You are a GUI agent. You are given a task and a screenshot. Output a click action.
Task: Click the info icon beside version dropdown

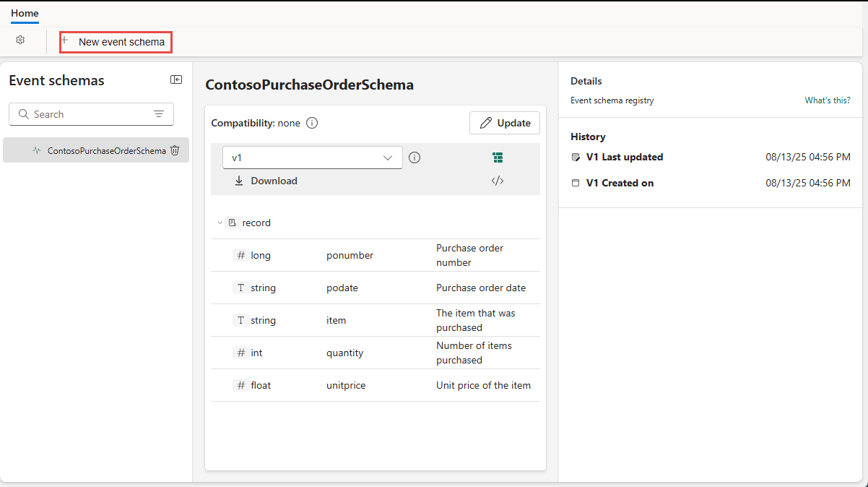(x=415, y=158)
